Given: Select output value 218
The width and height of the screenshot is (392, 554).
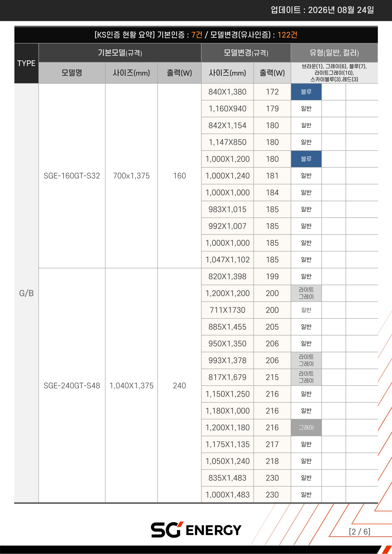Looking at the screenshot, I should point(272,461).
